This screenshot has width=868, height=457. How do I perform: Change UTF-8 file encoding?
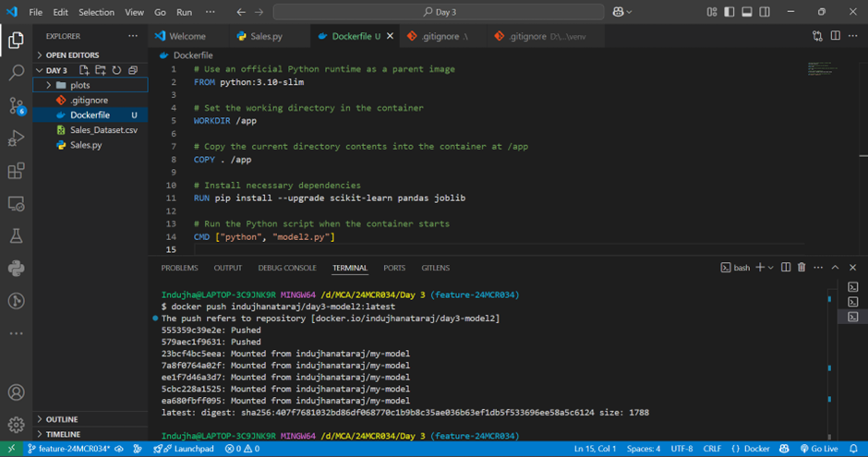681,449
